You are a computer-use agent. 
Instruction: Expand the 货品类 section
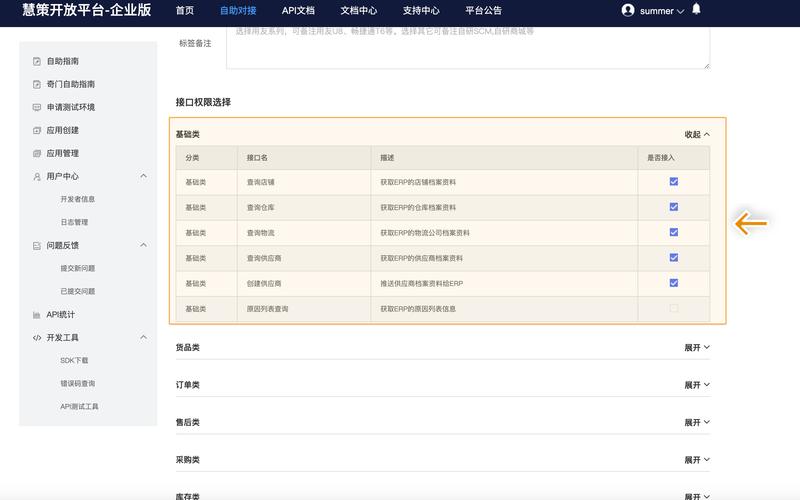697,347
